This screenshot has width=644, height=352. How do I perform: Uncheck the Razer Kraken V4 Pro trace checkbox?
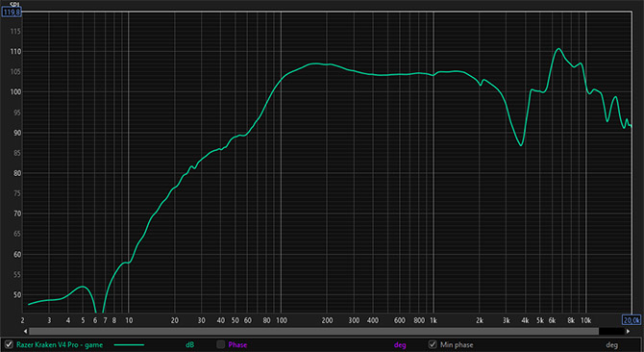coord(9,344)
